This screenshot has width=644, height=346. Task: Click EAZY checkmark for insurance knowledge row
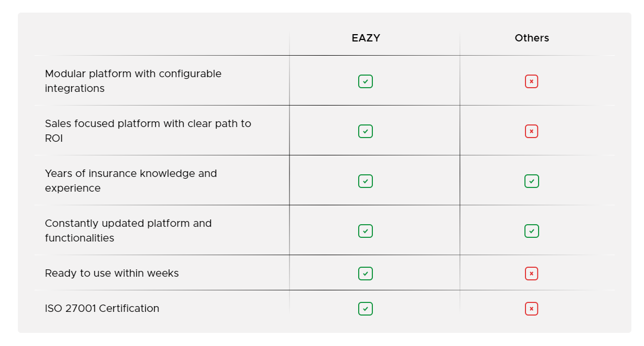click(366, 181)
